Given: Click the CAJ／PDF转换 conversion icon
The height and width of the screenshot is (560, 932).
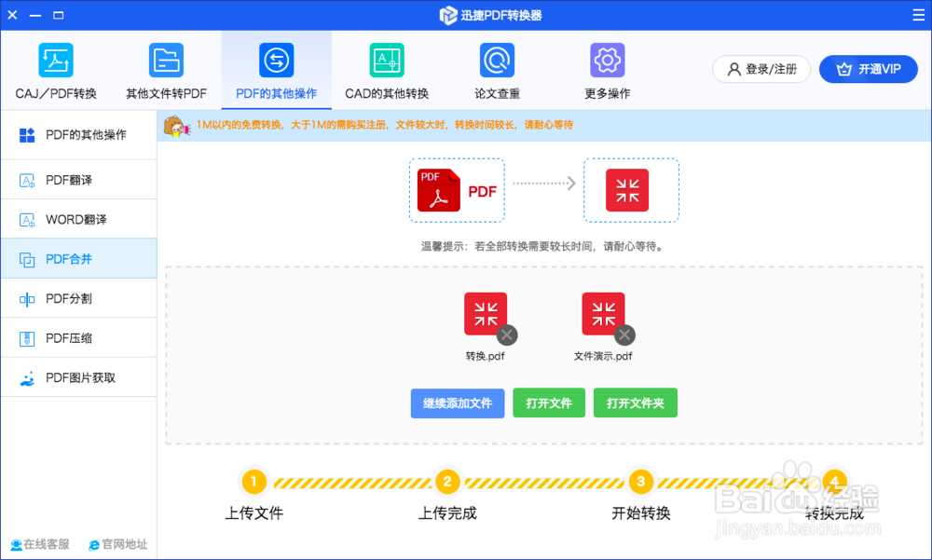Looking at the screenshot, I should [x=56, y=59].
